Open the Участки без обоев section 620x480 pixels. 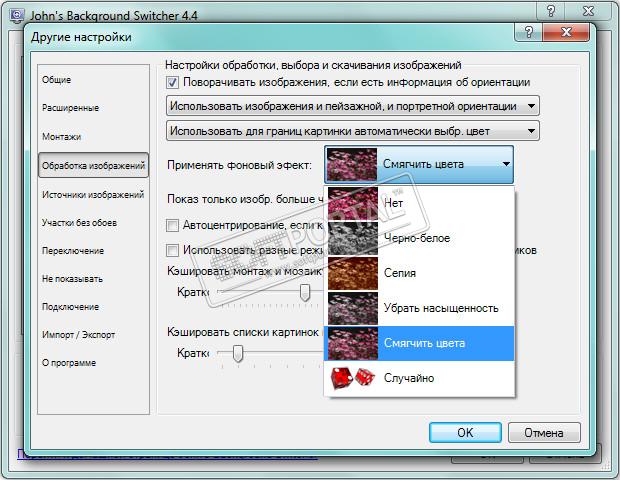pos(79,223)
